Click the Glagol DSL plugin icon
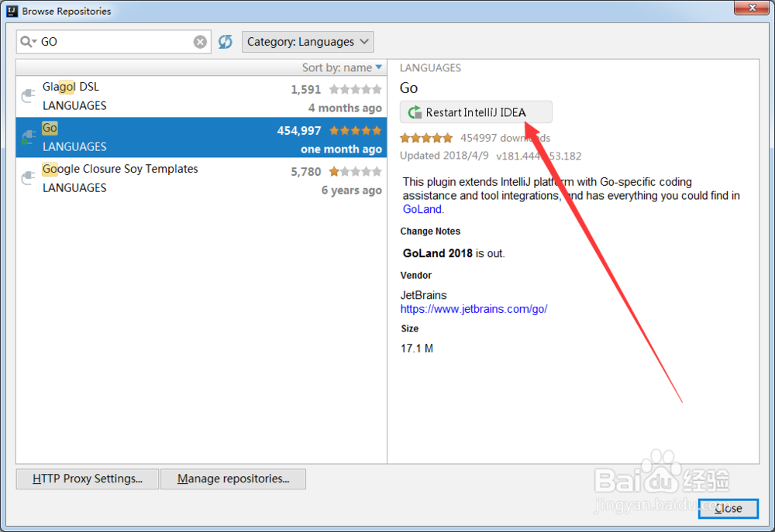This screenshot has height=532, width=775. [29, 96]
